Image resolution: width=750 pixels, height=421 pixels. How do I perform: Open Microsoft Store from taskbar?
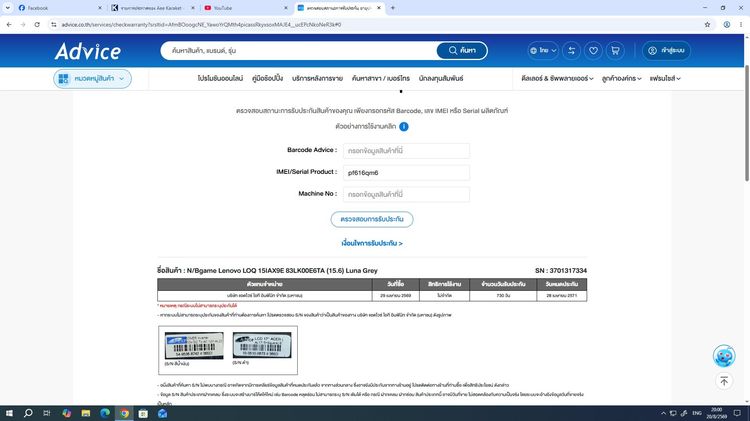click(143, 413)
